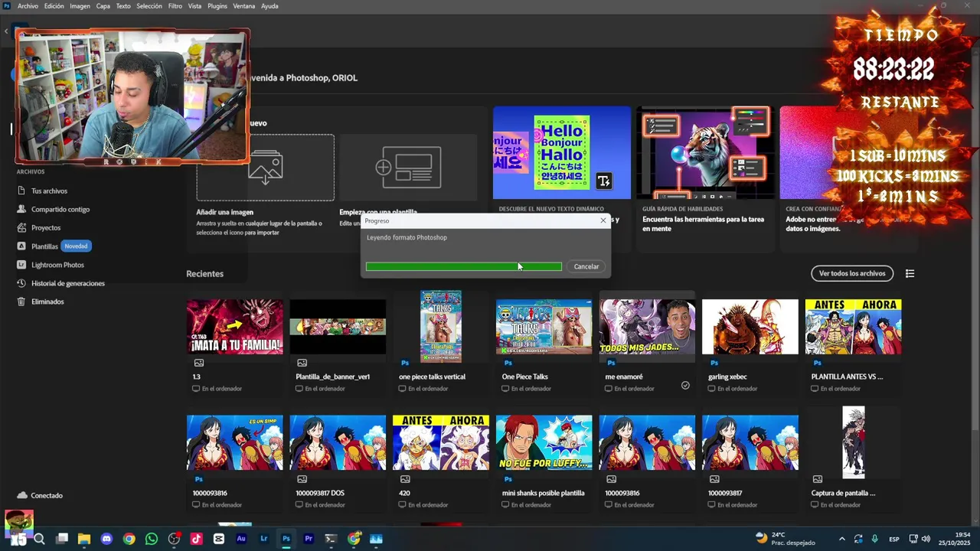
Task: Open the tiger Guía rápida de habilidades card
Action: [705, 152]
